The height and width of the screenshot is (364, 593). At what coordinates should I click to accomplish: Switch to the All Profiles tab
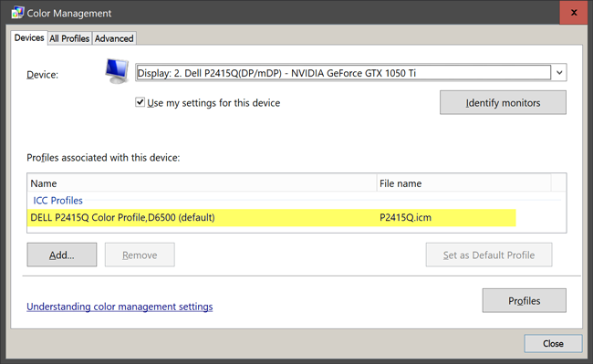[x=69, y=38]
